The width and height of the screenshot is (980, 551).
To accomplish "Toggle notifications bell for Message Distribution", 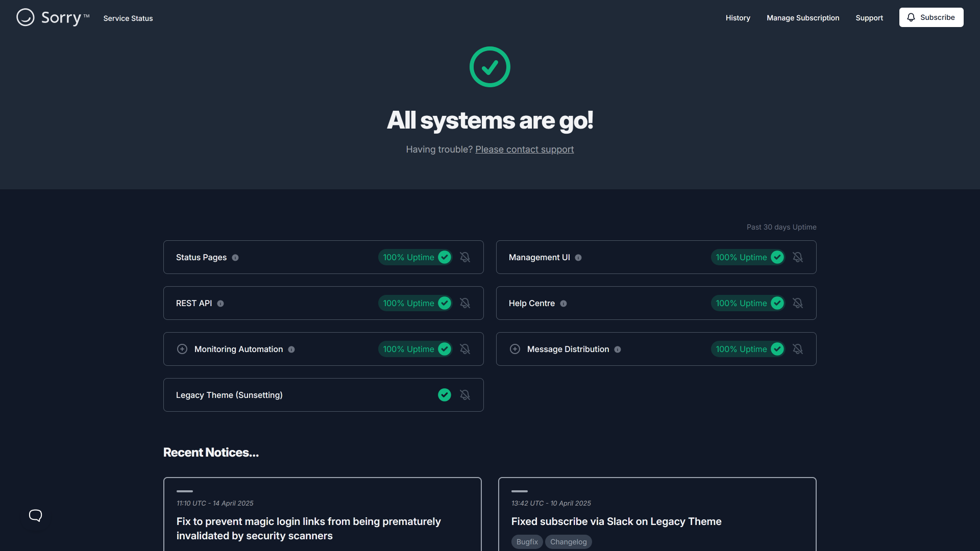I will pyautogui.click(x=798, y=349).
